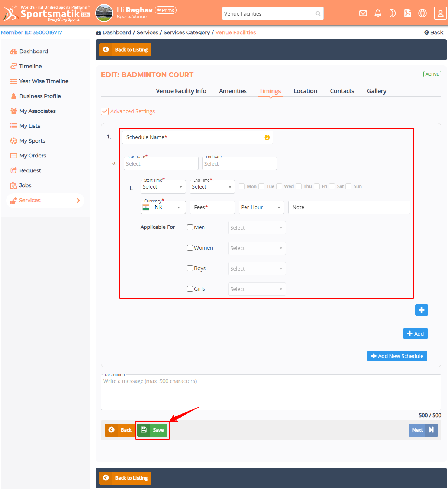Open the Gallery tab

(x=376, y=91)
